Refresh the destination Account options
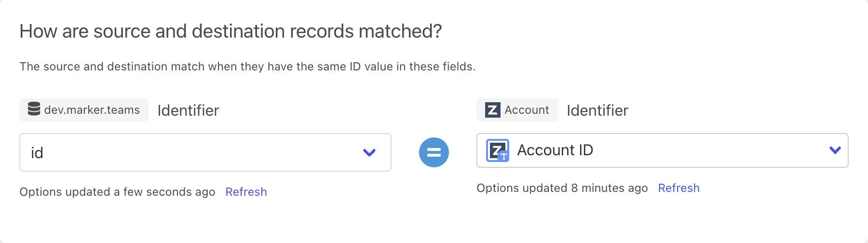 point(678,188)
